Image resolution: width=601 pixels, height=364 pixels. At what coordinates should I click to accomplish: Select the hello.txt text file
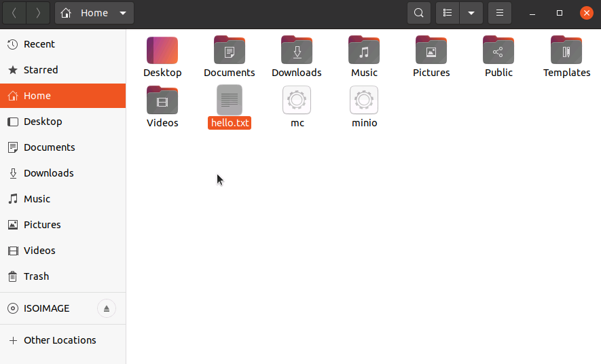230,101
